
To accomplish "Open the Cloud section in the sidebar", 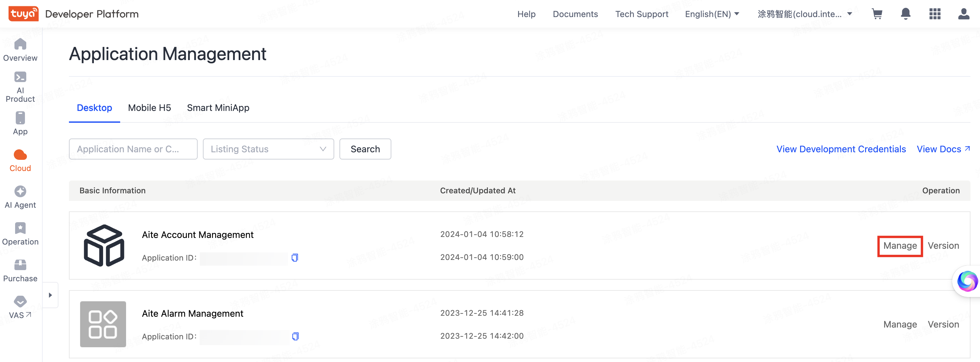I will coord(20,160).
